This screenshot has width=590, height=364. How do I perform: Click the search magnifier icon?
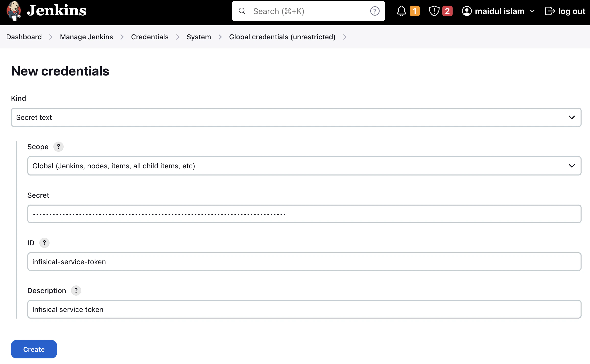pyautogui.click(x=242, y=11)
